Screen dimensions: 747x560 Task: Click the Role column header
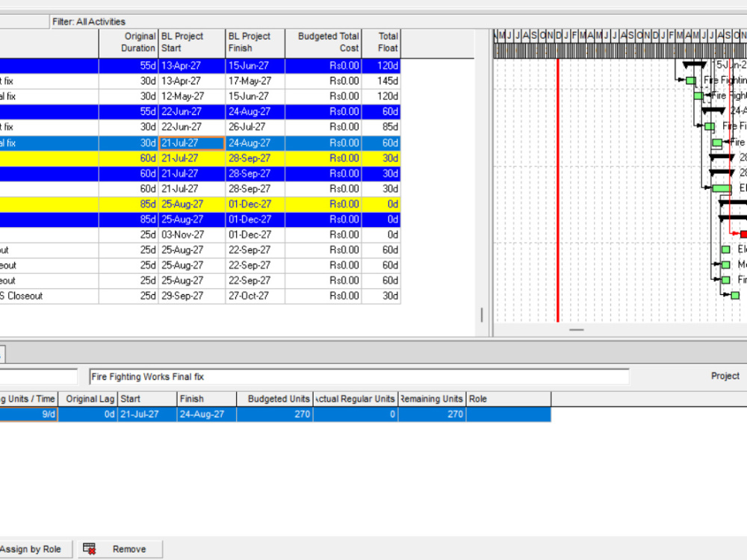click(x=508, y=399)
